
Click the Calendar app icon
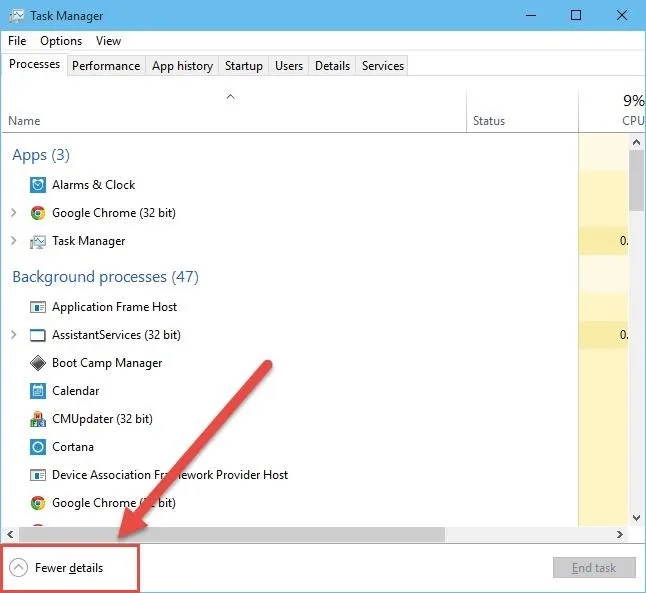pos(37,391)
